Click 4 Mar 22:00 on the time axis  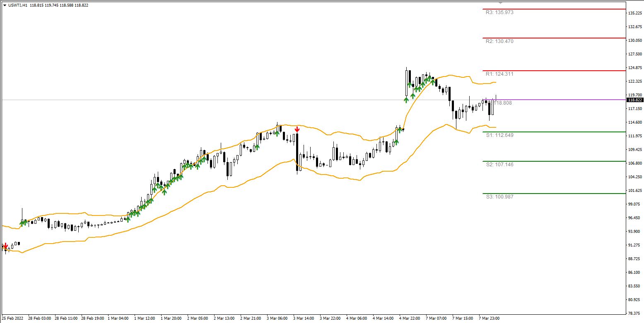(x=410, y=318)
